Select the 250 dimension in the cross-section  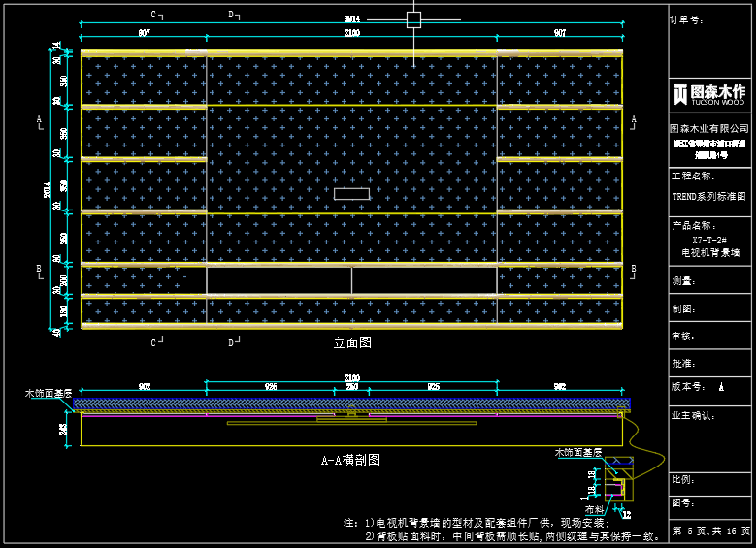[x=351, y=387]
